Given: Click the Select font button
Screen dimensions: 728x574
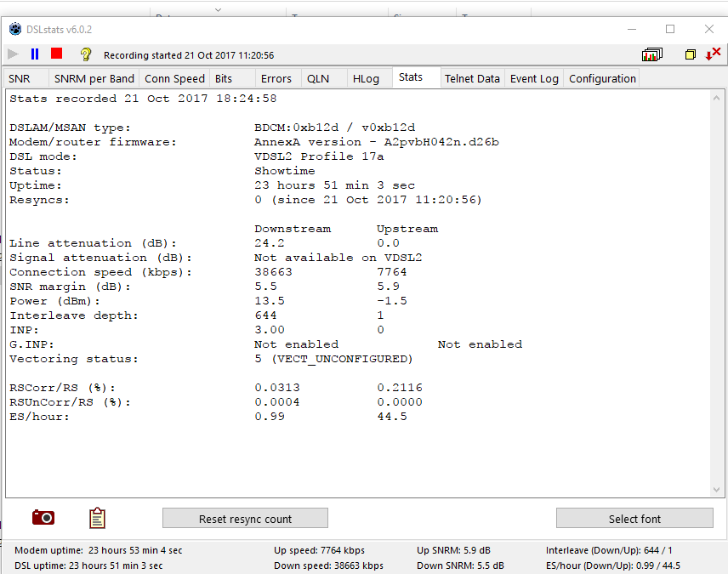Looking at the screenshot, I should pyautogui.click(x=634, y=519).
